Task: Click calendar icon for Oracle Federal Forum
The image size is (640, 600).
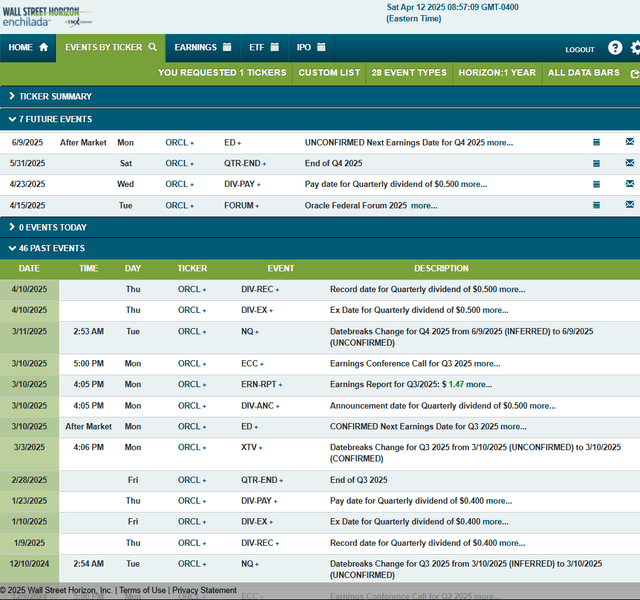Action: click(596, 205)
